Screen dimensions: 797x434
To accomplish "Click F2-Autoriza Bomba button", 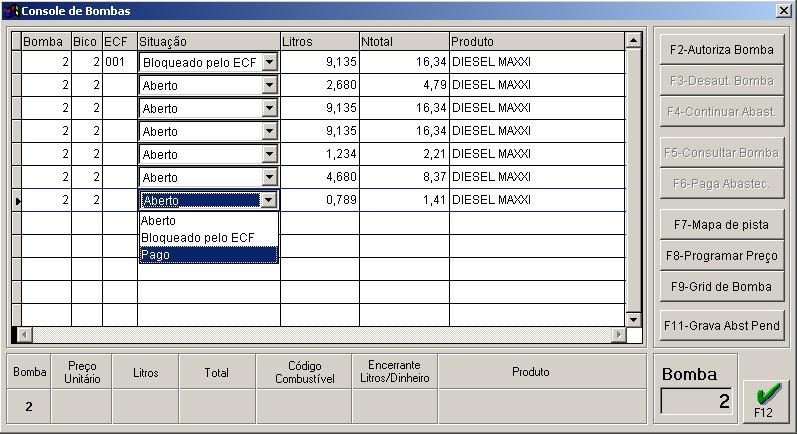I will pos(721,49).
